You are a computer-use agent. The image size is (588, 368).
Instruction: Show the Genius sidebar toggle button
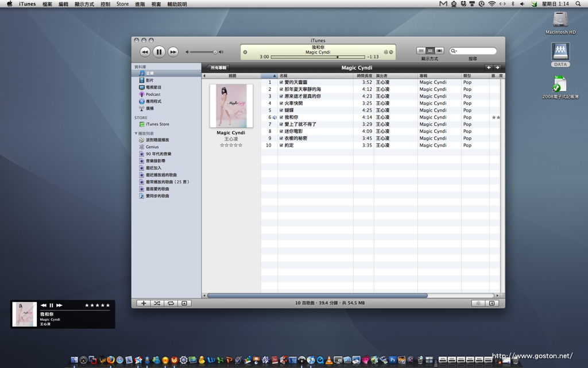click(492, 303)
